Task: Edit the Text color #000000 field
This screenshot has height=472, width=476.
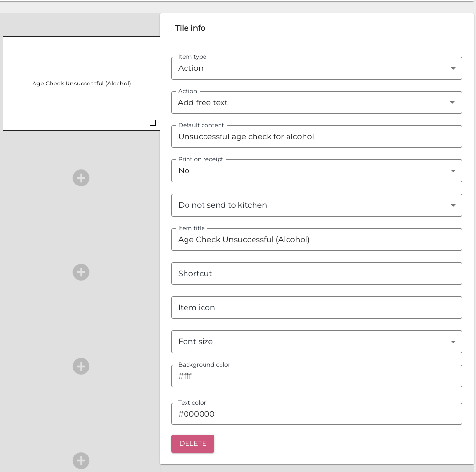Action: (316, 414)
